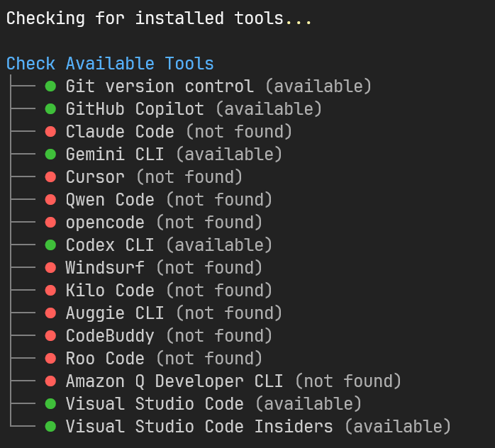
Task: Click red status dot beside Cursor
Action: pos(50,177)
